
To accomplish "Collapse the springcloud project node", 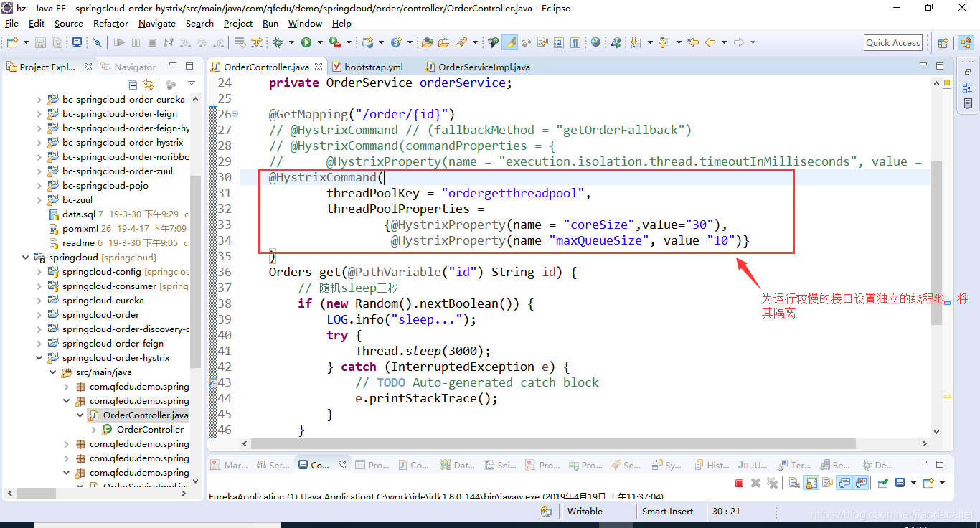I will pyautogui.click(x=26, y=258).
